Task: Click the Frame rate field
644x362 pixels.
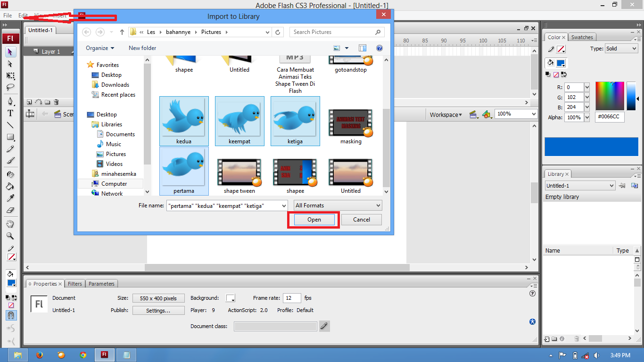Action: click(x=292, y=298)
